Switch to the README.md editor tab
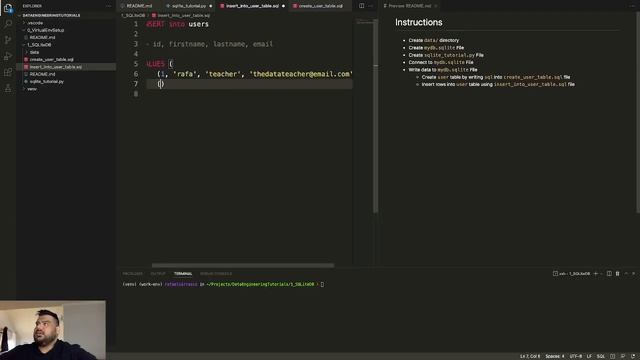Screen dimensions: 640x360 (139, 6)
